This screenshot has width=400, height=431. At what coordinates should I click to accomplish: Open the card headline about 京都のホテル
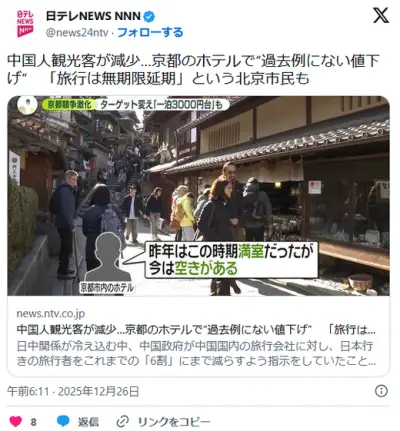pos(196,330)
